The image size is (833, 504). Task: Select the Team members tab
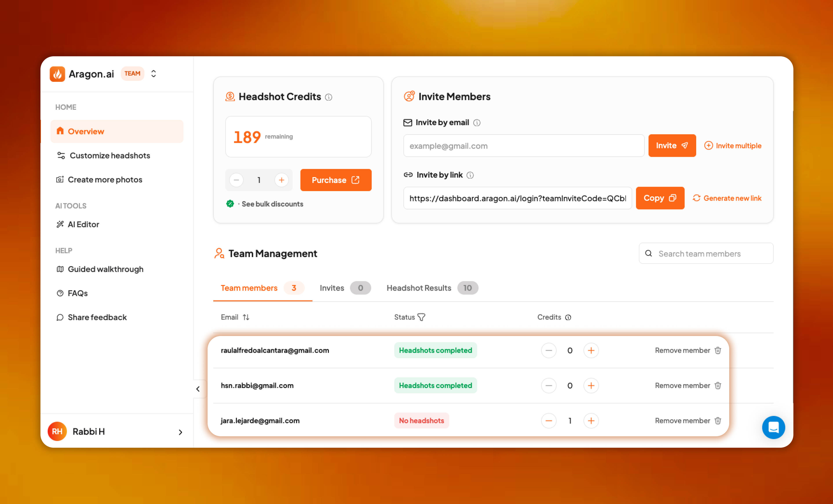pyautogui.click(x=262, y=288)
